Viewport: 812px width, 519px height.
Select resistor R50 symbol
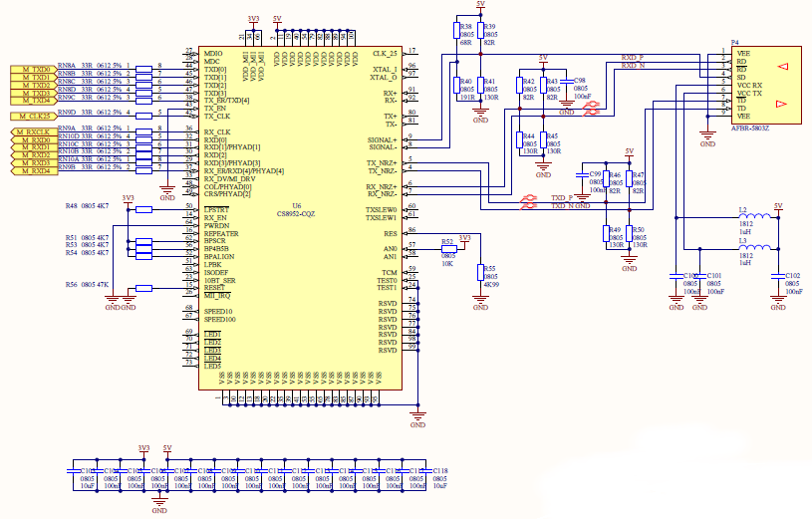coord(630,234)
